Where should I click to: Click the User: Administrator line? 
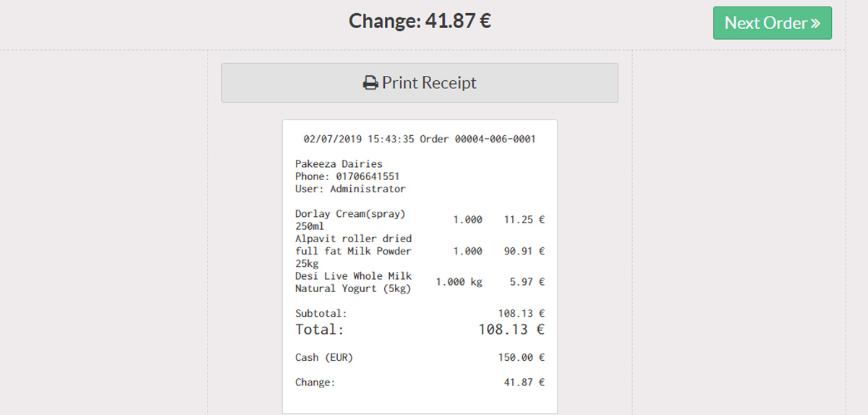pos(350,189)
